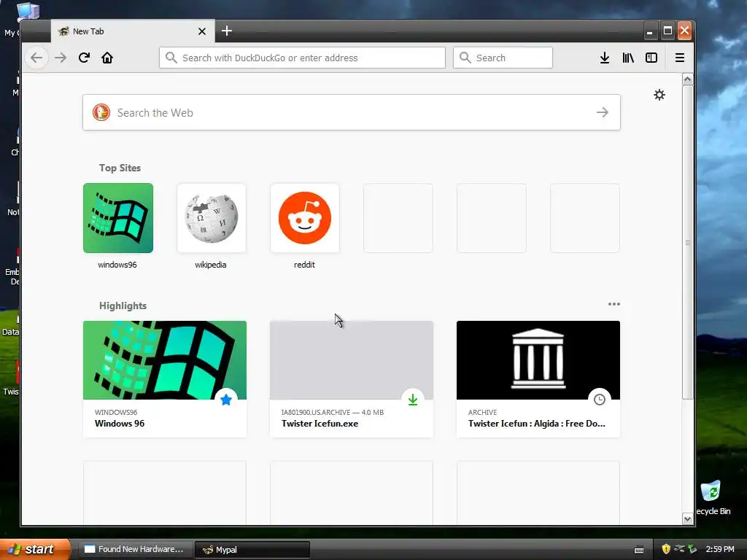This screenshot has width=747, height=560.
Task: Click the empty fourth top site tile
Action: coord(398,218)
